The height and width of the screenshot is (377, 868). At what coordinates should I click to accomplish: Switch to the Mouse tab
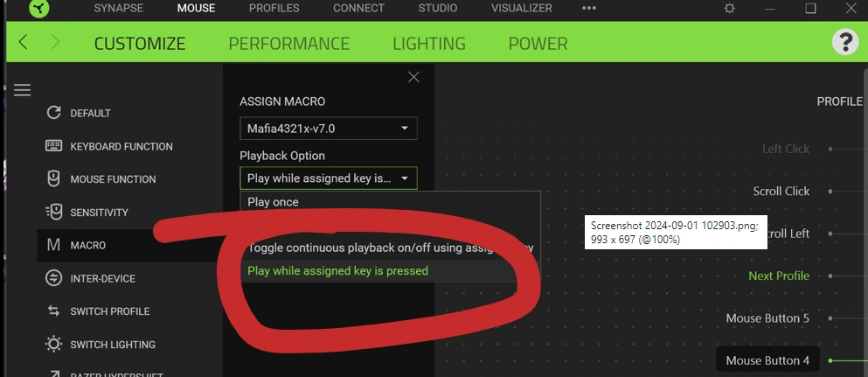(196, 8)
